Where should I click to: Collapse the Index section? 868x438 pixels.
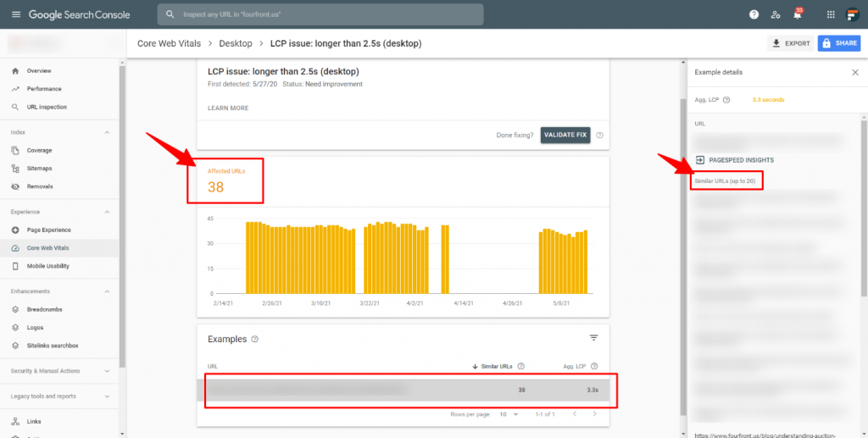[x=107, y=132]
